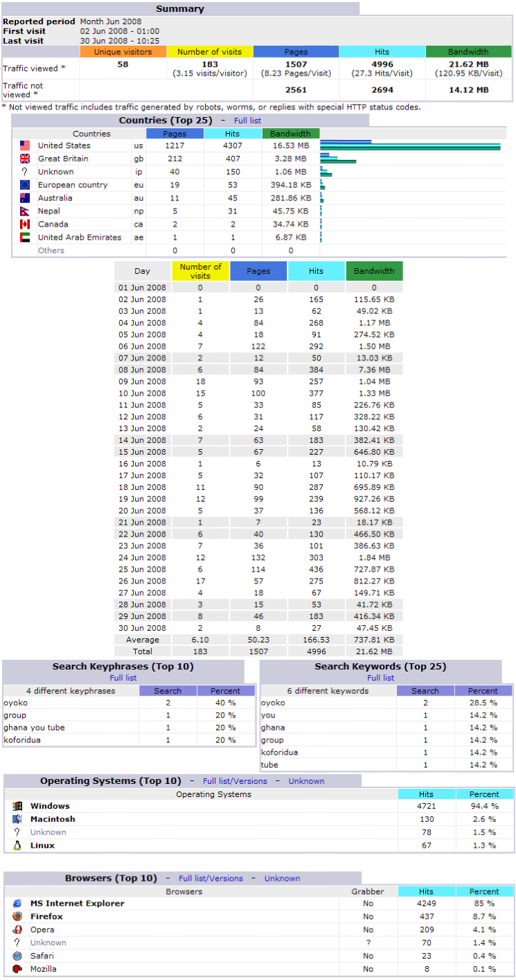The height and width of the screenshot is (980, 516).
Task: Open Browsers Unknown link
Action: (283, 878)
